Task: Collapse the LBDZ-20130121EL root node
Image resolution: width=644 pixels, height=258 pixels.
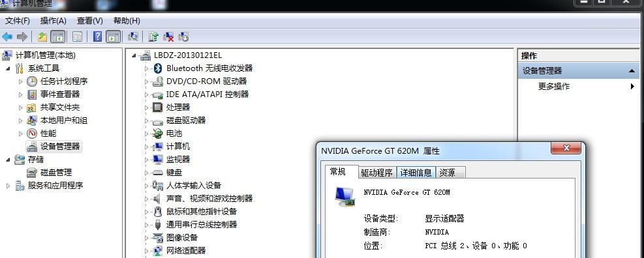Action: point(134,55)
